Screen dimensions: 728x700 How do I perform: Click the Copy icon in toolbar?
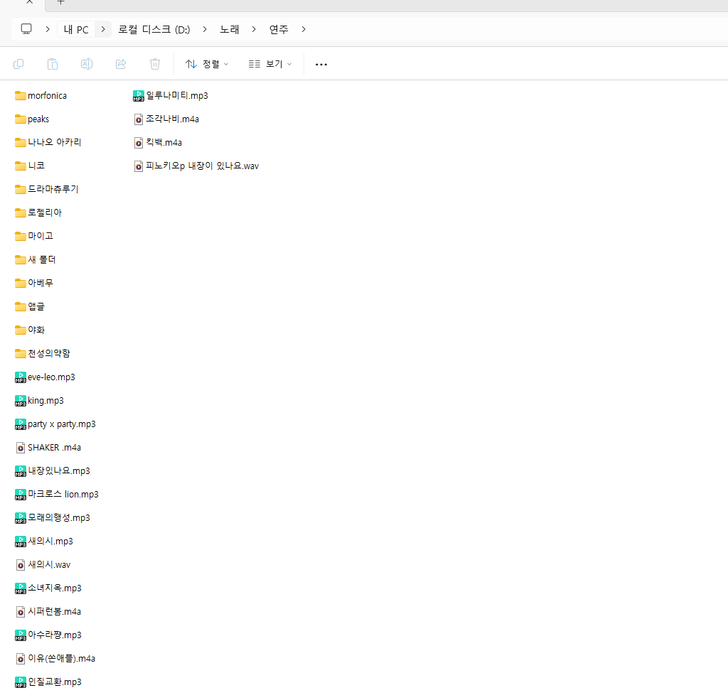(x=18, y=64)
